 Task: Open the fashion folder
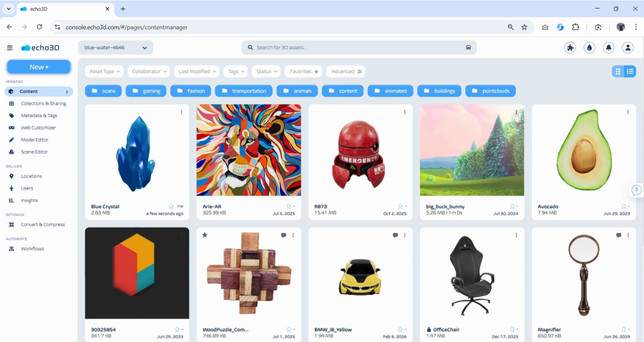pyautogui.click(x=190, y=91)
